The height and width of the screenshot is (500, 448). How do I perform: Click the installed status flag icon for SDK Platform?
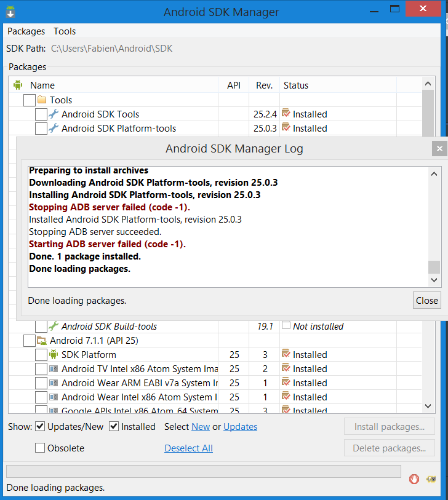coord(286,354)
